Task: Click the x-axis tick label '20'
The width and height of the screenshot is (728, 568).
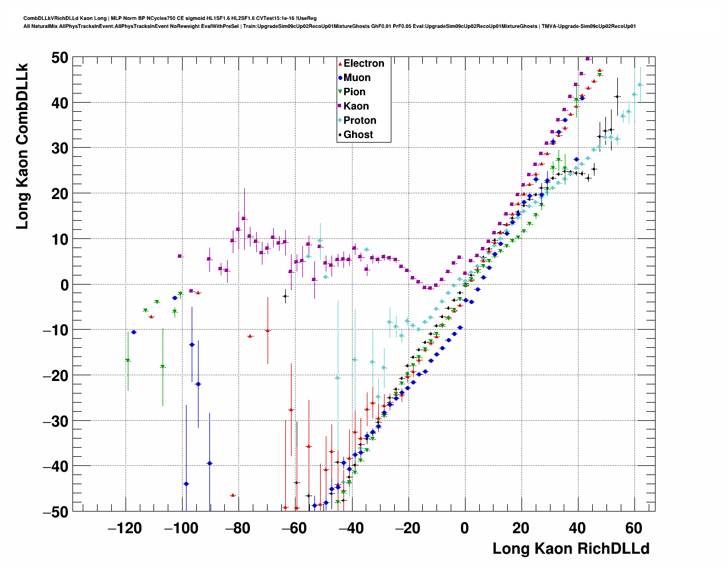Action: 521,528
